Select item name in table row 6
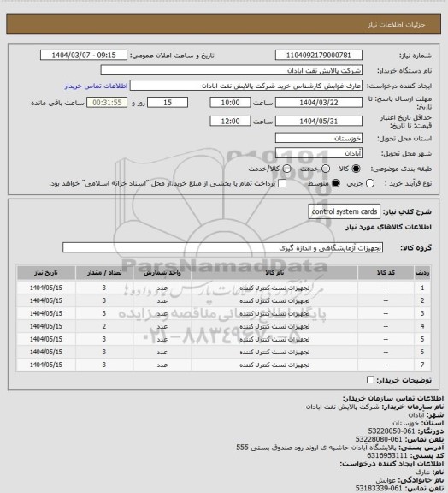Viewport: 448px width, 493px height. (x=274, y=352)
